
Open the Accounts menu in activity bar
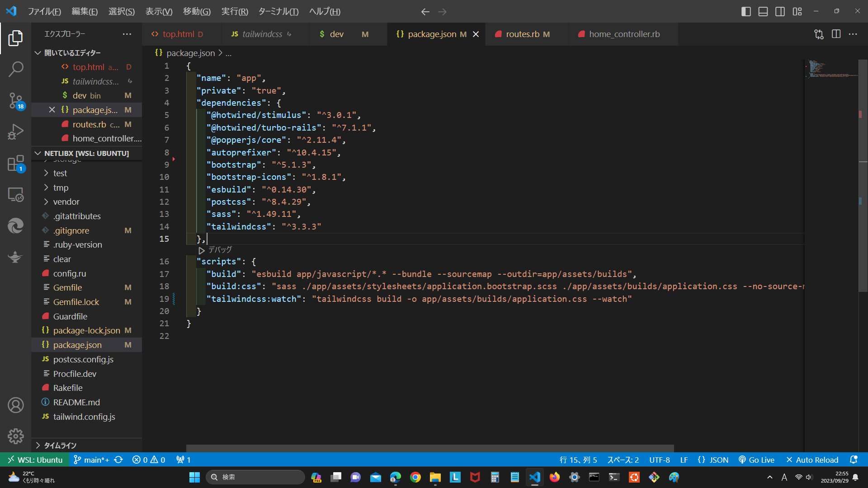(15, 405)
